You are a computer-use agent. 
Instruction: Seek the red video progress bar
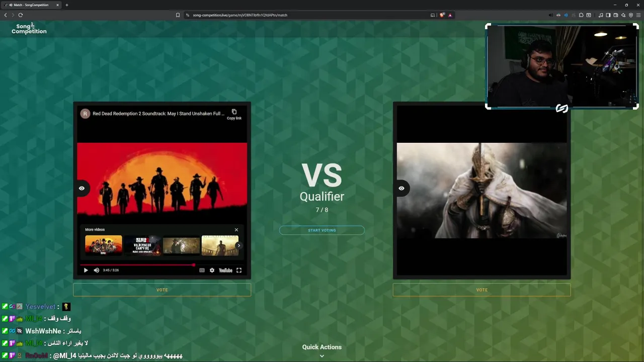click(162, 264)
